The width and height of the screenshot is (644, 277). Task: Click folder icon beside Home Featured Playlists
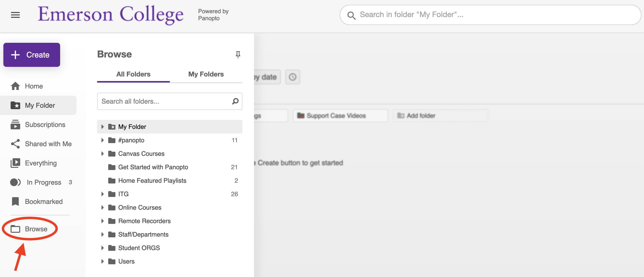(112, 181)
